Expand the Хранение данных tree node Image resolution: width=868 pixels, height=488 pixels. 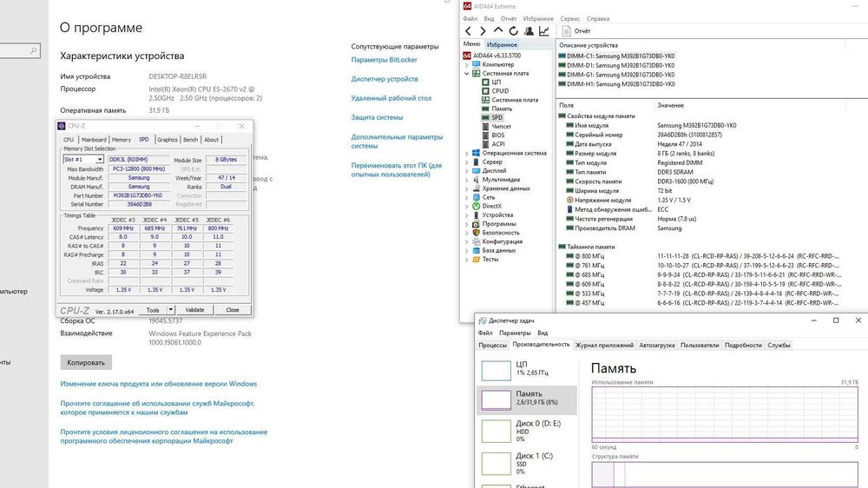(x=467, y=189)
